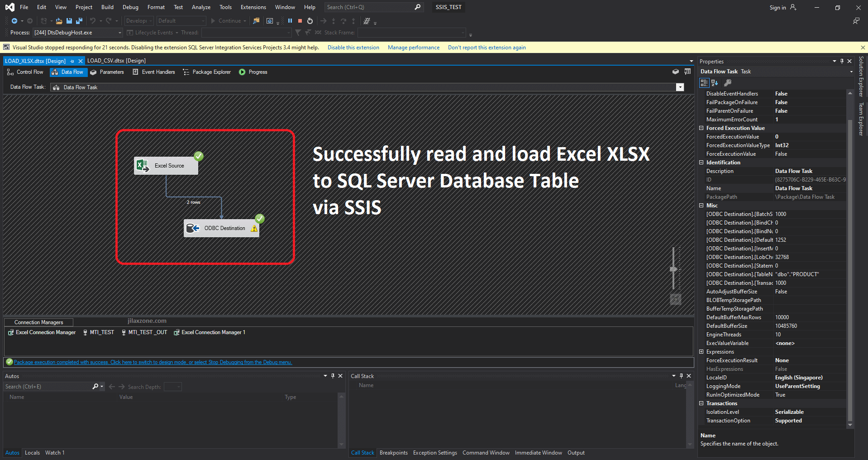868x460 pixels.
Task: Collapse Transactions property category
Action: click(x=701, y=403)
